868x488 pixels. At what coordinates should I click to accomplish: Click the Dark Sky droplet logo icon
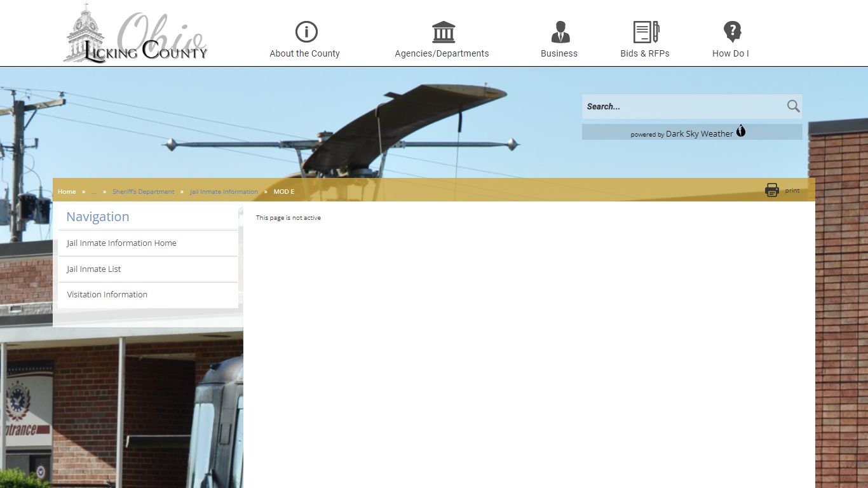click(x=741, y=132)
